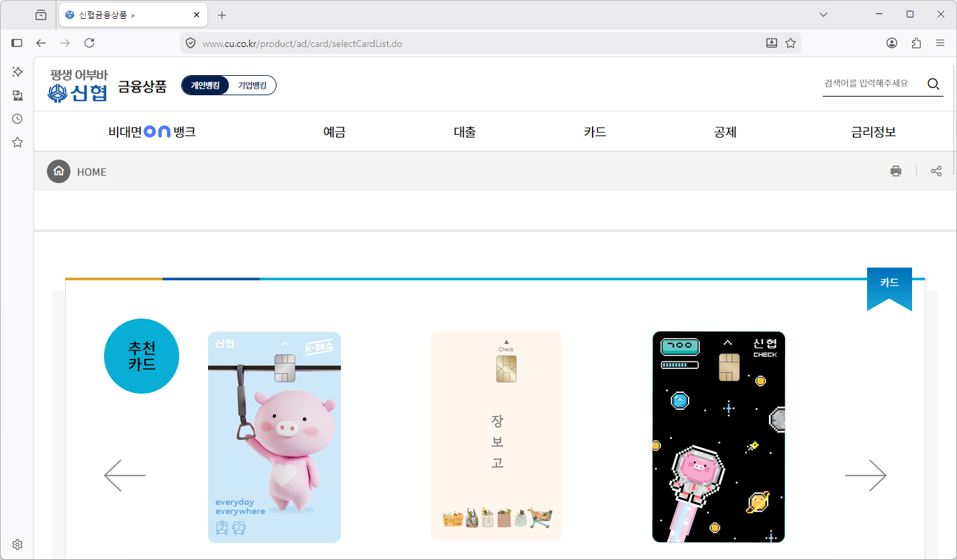
Task: Open the 금리정보 menu
Action: click(x=874, y=132)
